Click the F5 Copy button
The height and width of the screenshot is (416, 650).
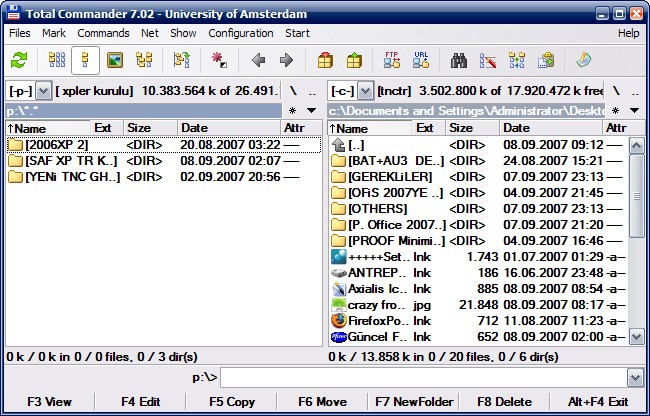coord(232,401)
